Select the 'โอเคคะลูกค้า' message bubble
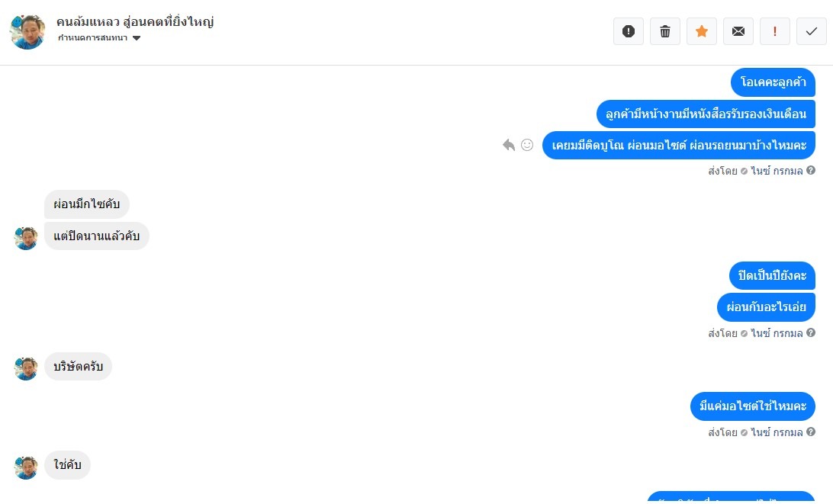 pyautogui.click(x=773, y=82)
